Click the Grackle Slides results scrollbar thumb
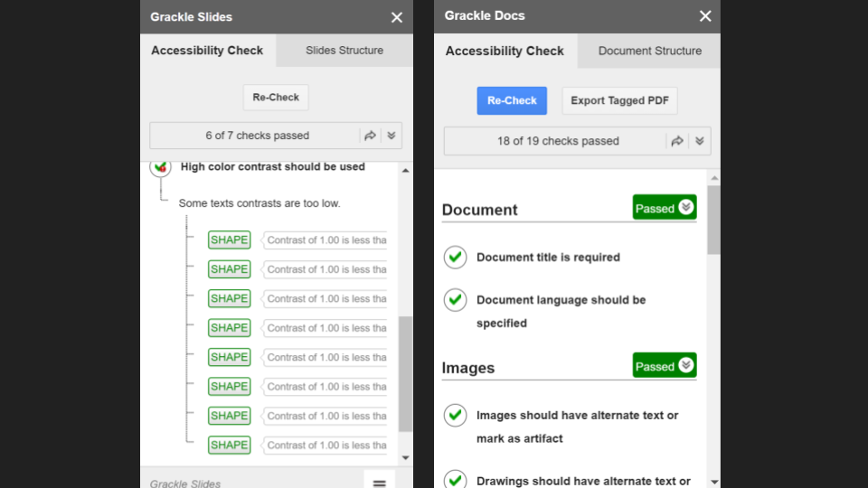The height and width of the screenshot is (488, 868). coord(405,373)
